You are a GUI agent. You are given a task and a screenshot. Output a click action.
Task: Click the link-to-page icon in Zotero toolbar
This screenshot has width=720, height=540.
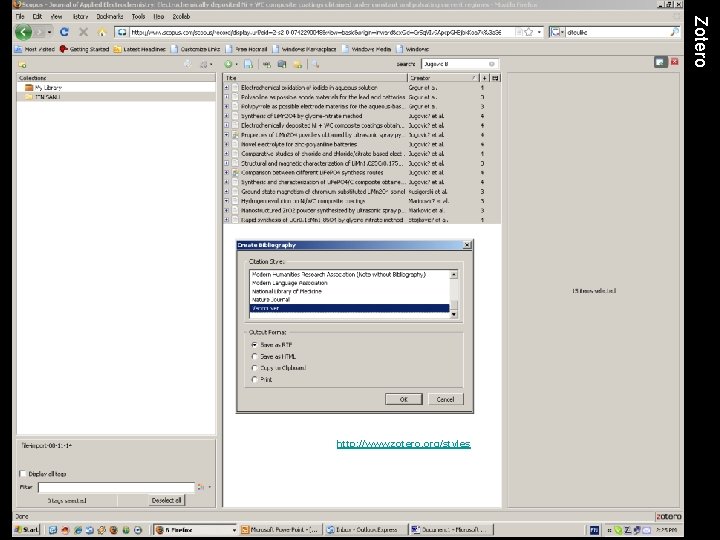coord(267,64)
